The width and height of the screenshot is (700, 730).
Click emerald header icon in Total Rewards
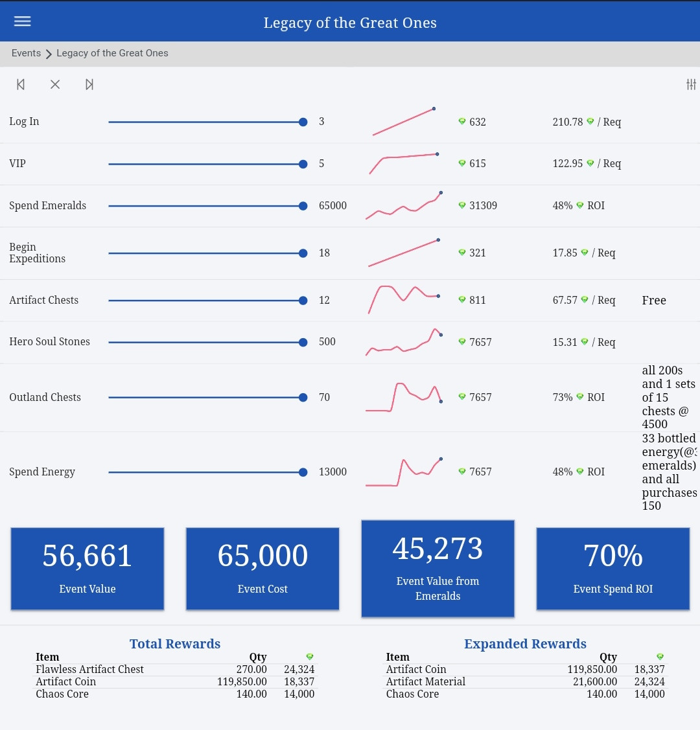pos(310,657)
